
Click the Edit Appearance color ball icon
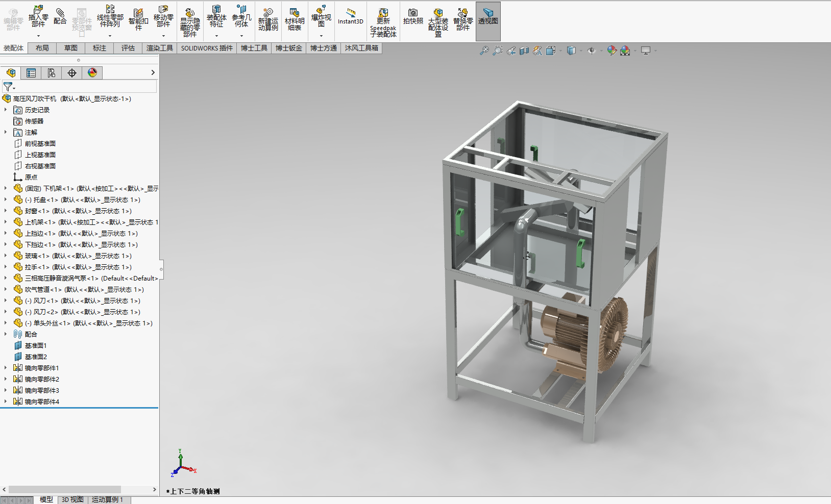tap(612, 51)
